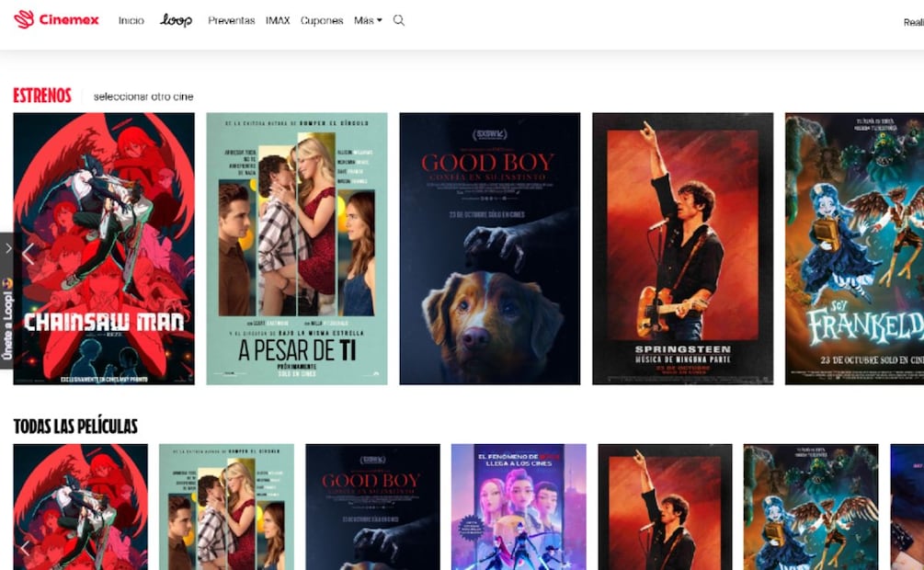Select IMAX in the navigation bar
This screenshot has height=570, width=924.
(278, 20)
